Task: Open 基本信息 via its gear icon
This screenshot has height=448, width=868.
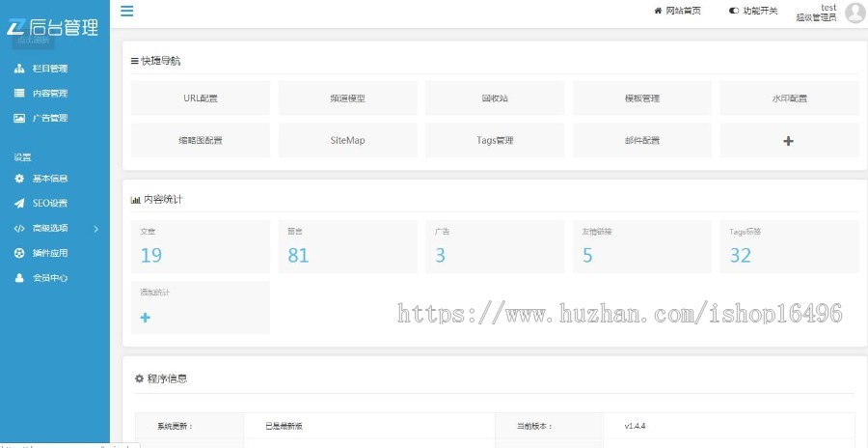Action: (x=19, y=179)
